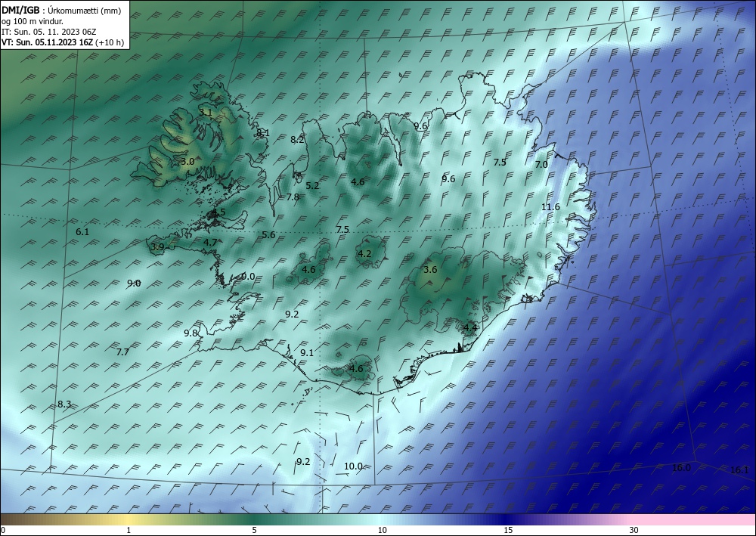Click the '9.8' value near the southwest coast
The width and height of the screenshot is (756, 536).
pos(191,333)
